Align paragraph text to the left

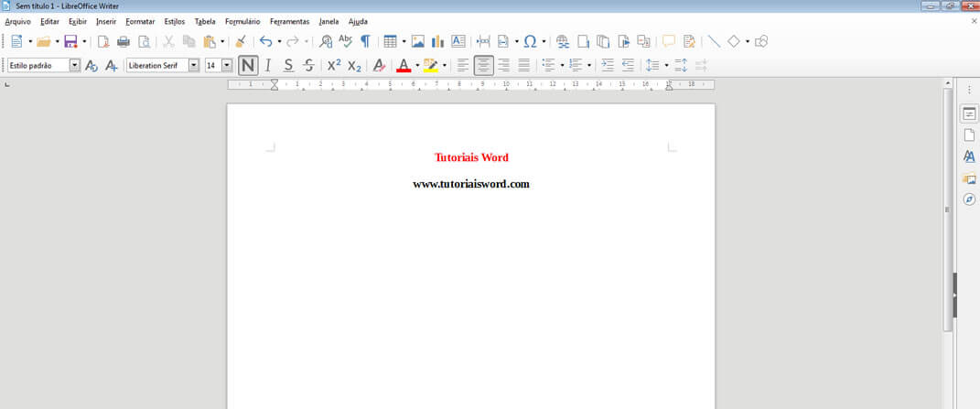point(463,65)
